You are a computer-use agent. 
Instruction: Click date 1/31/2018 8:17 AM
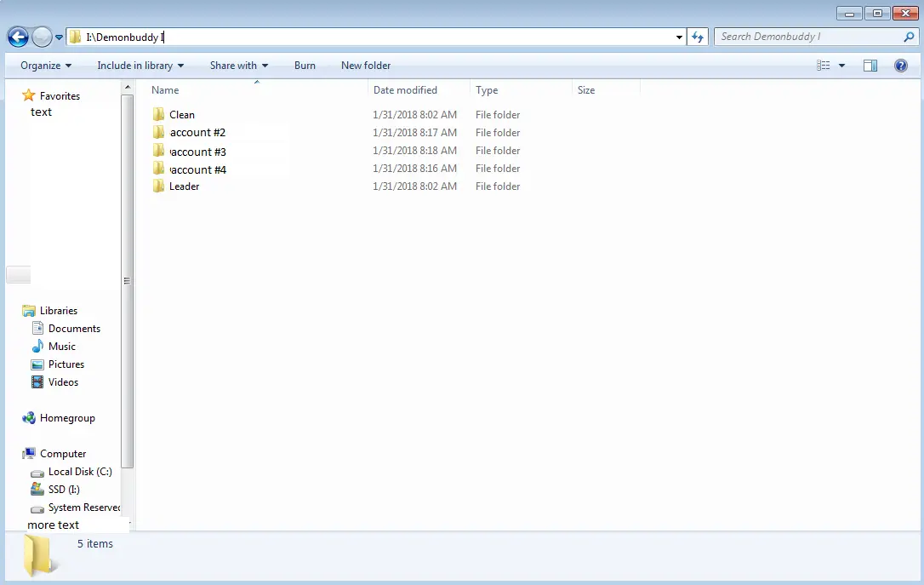point(414,133)
